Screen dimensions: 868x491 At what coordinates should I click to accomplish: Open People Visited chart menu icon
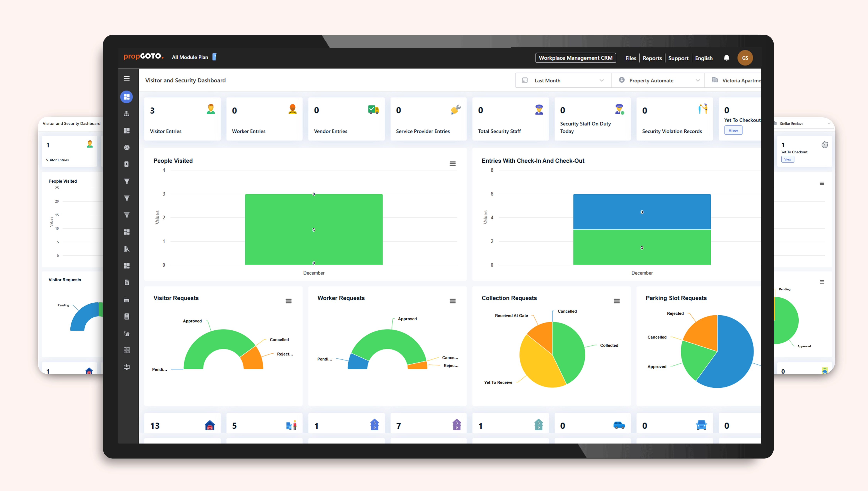coord(453,164)
